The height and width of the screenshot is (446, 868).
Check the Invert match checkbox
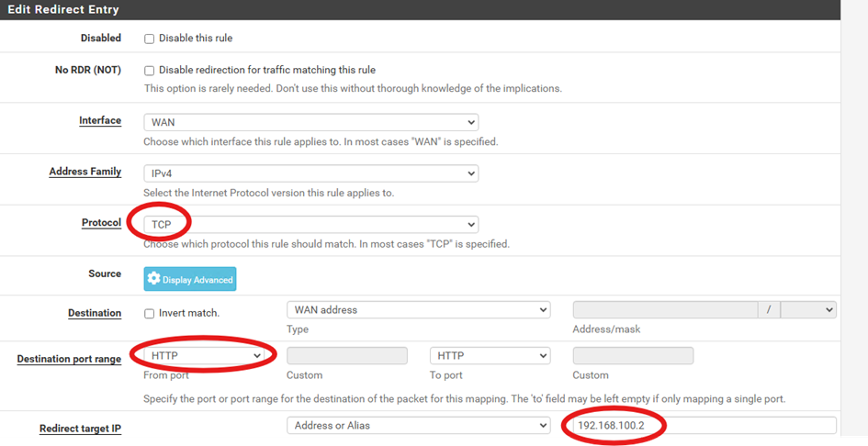coord(149,314)
